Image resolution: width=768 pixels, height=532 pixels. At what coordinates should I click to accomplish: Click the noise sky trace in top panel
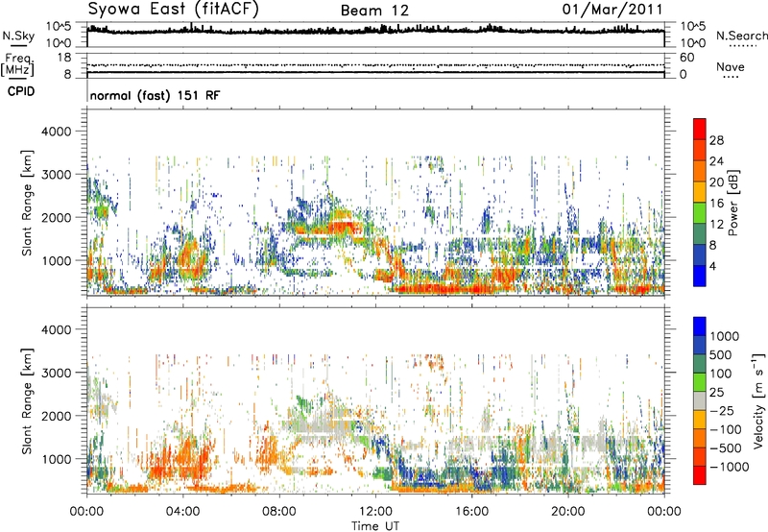point(375,32)
